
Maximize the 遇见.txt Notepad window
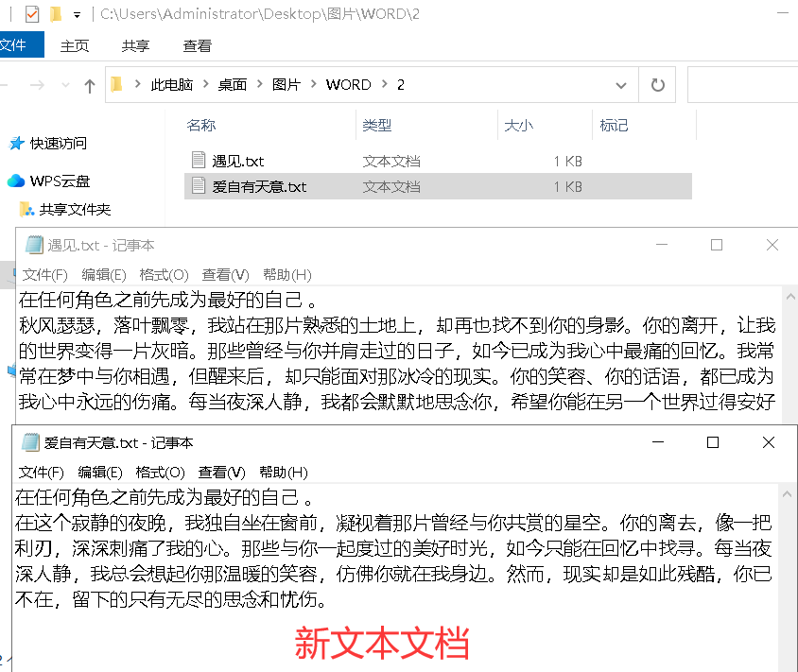(717, 245)
